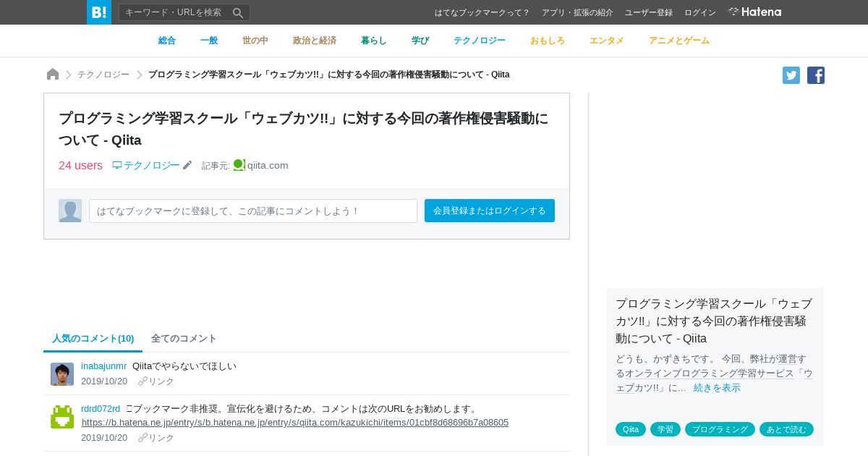Click the inabajunmr avatar
This screenshot has width=868, height=456.
[x=62, y=374]
